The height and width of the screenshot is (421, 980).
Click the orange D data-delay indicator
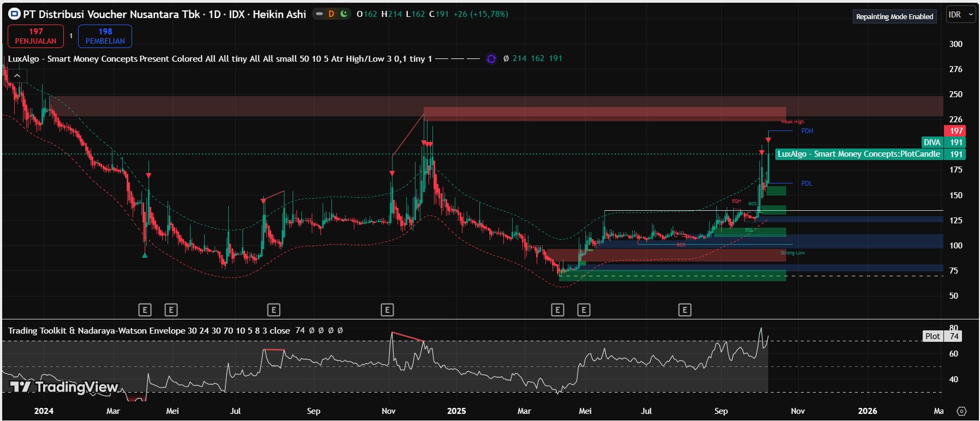(x=331, y=14)
